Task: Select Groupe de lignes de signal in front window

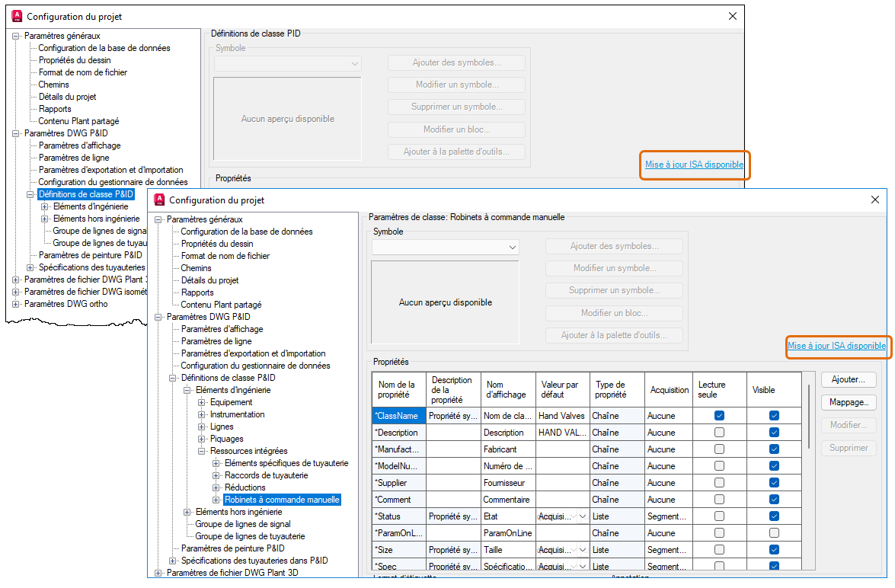Action: [x=242, y=524]
